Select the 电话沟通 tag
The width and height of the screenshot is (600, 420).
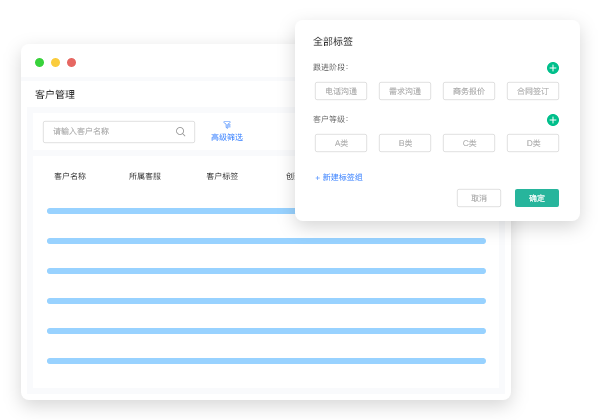(341, 91)
